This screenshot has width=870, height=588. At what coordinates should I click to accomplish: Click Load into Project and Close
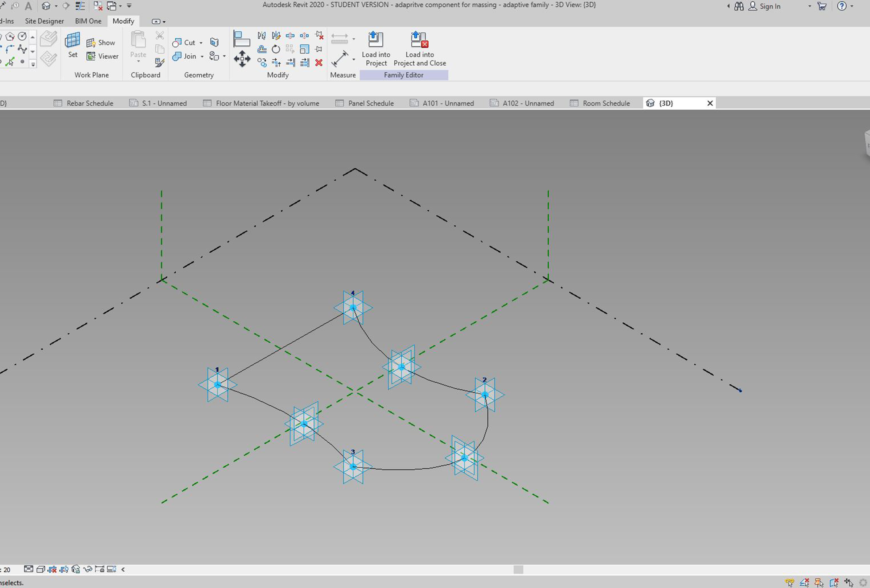tap(419, 49)
